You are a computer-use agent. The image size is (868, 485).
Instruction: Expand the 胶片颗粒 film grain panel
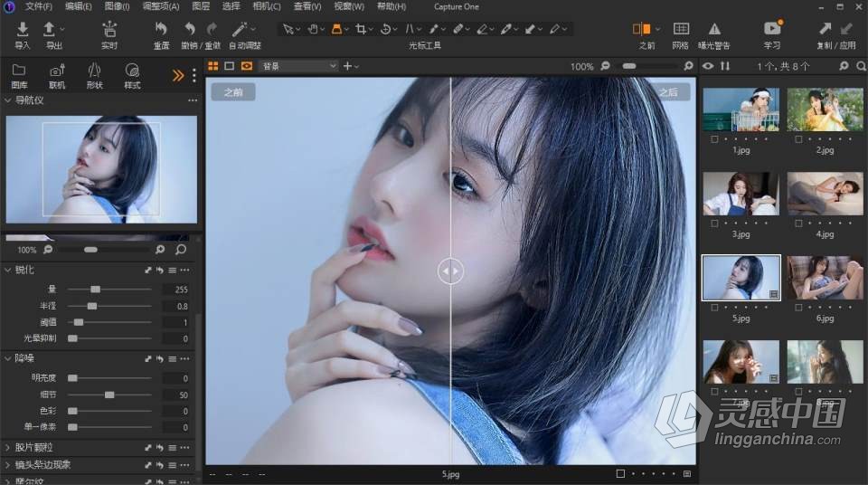click(x=8, y=447)
